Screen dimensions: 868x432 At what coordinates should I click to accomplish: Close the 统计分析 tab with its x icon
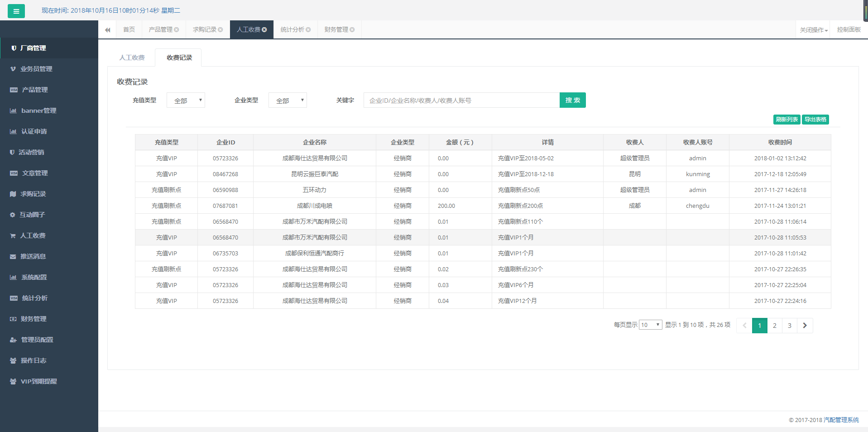click(x=308, y=30)
